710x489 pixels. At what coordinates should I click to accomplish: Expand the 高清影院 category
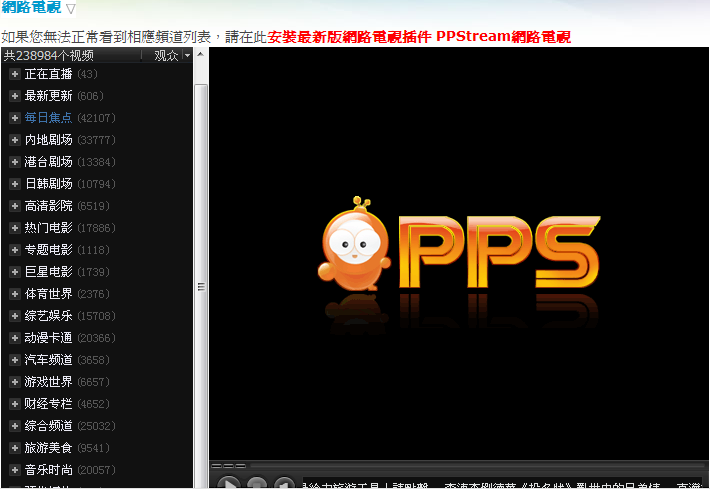pos(14,206)
